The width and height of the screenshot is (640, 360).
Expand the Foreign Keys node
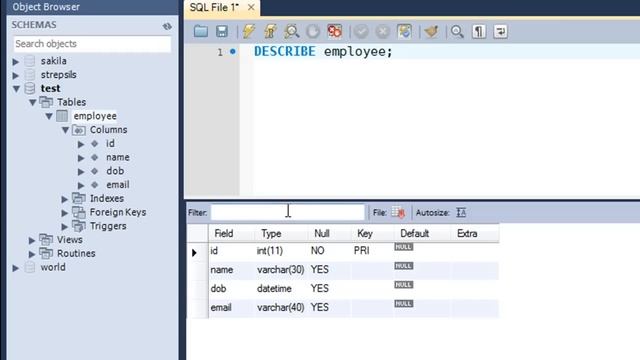[64, 213]
